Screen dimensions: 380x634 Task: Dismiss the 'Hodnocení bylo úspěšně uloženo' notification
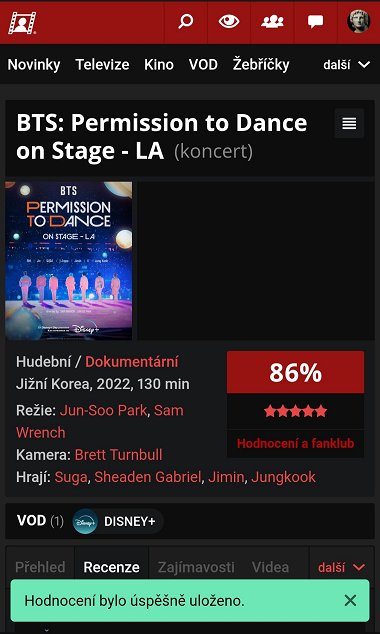[x=350, y=601]
